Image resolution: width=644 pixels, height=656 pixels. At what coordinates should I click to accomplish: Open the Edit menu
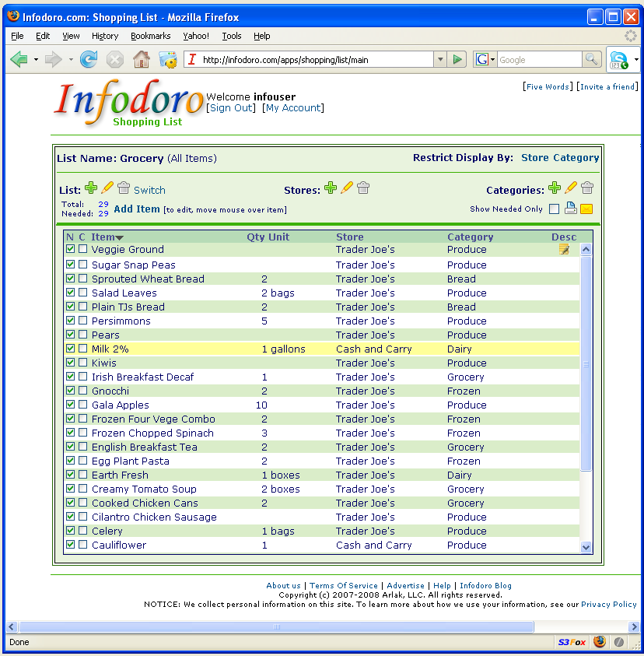(x=43, y=36)
